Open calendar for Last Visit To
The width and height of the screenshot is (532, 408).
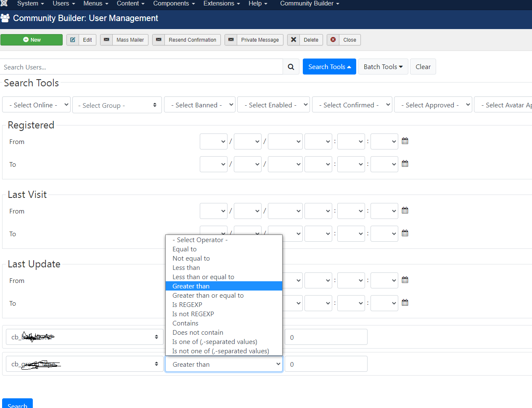tap(405, 233)
